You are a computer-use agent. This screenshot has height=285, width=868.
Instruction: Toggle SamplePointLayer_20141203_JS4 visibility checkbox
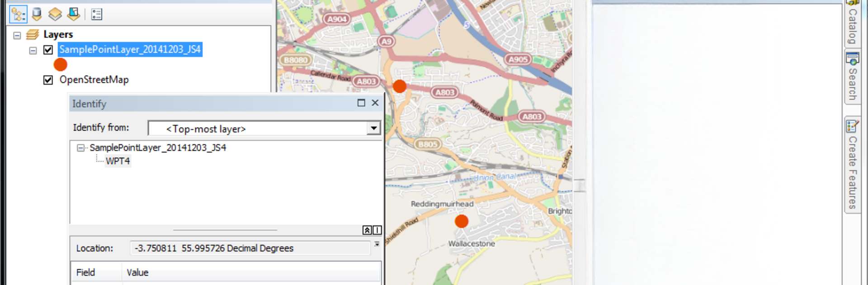coord(48,50)
